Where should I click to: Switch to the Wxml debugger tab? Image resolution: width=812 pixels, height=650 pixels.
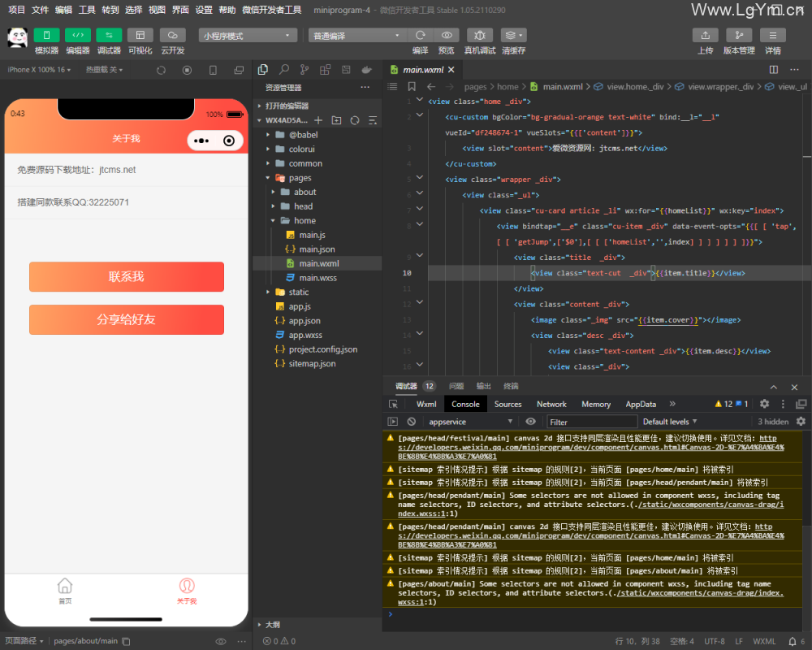point(426,405)
